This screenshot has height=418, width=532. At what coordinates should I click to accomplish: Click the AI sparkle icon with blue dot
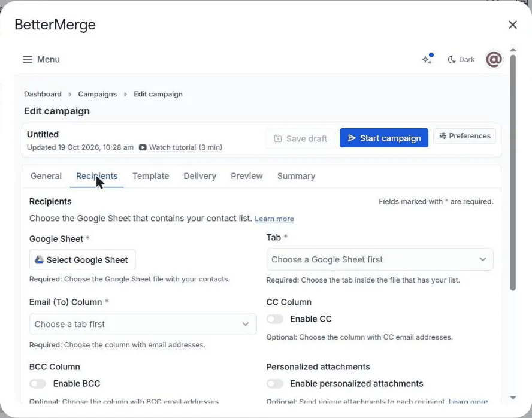(428, 59)
